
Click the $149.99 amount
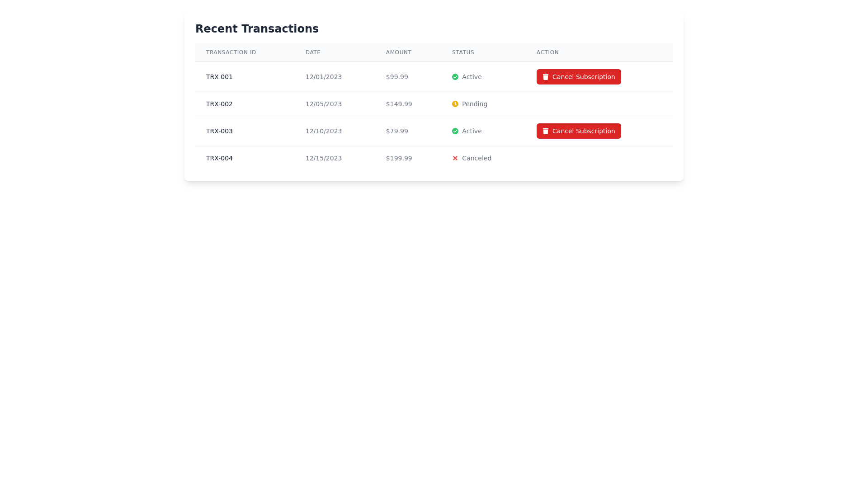(399, 104)
